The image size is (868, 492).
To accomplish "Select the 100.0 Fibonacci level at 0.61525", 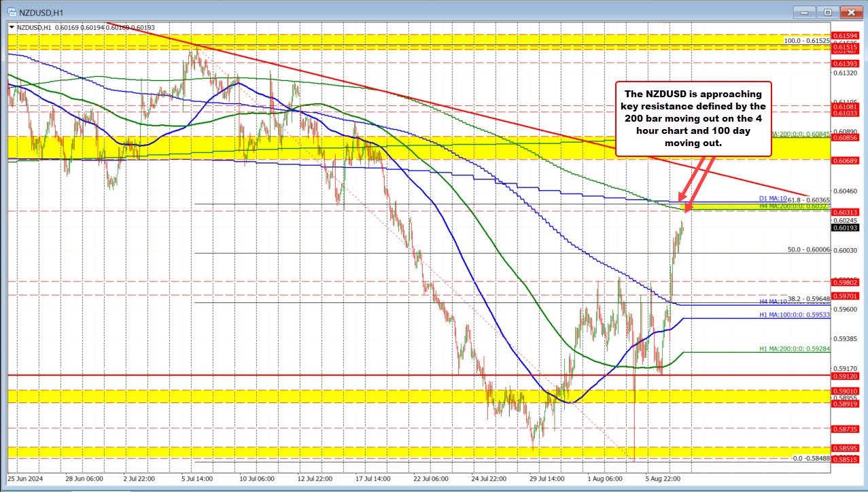I will click(x=808, y=41).
